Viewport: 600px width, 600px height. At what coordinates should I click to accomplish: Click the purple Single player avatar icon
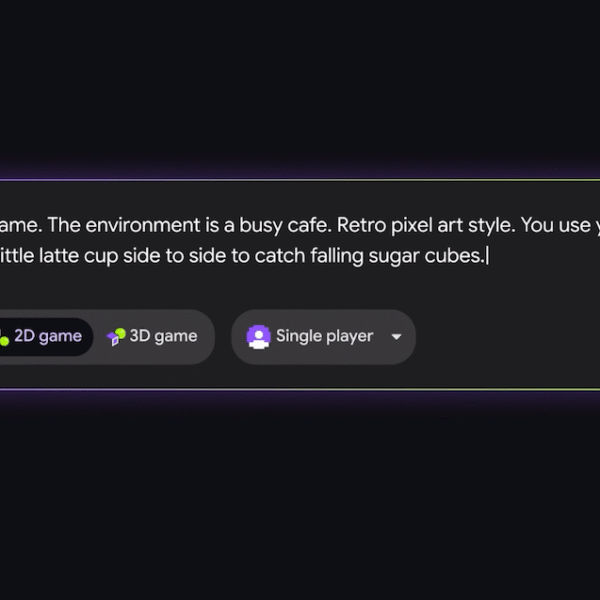(x=259, y=337)
